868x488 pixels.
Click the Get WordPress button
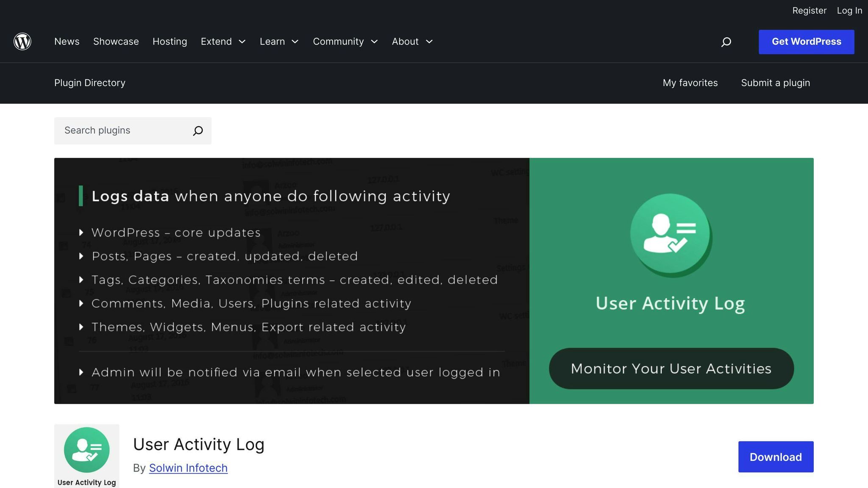(x=807, y=42)
